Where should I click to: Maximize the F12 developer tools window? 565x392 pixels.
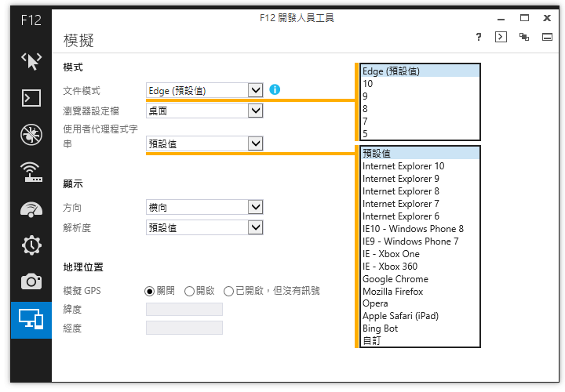[x=524, y=18]
